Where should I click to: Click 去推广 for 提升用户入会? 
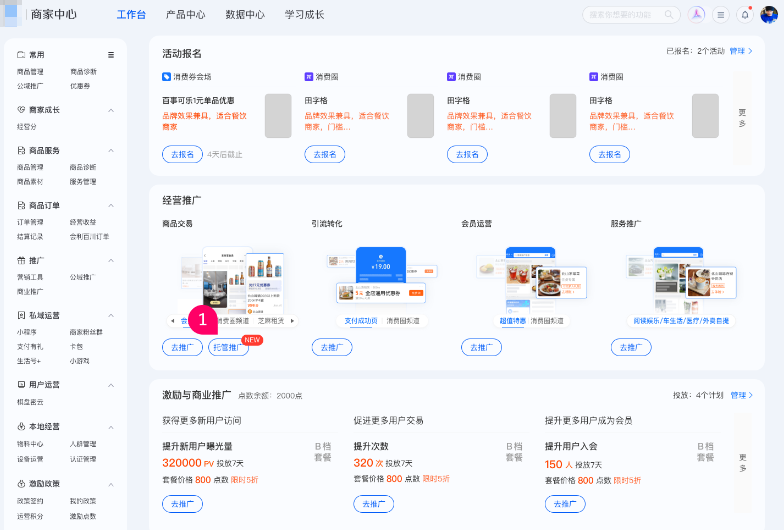[565, 504]
